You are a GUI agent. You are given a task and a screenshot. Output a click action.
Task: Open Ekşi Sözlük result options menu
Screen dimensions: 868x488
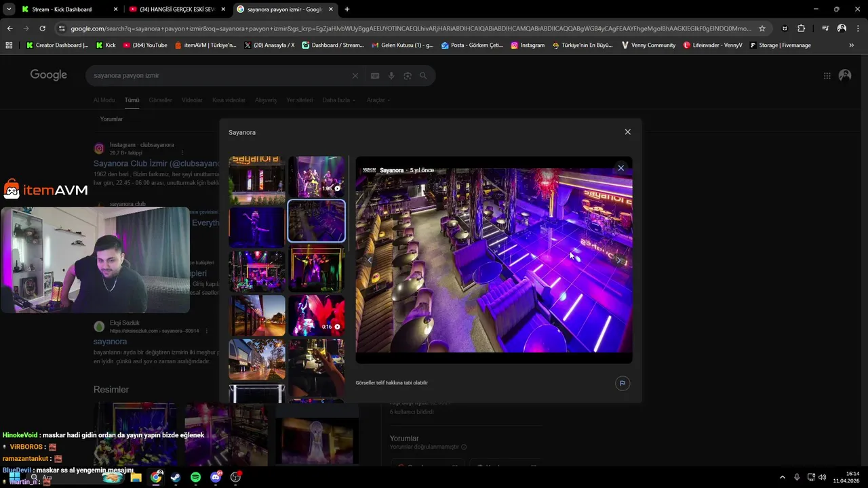[x=206, y=331]
